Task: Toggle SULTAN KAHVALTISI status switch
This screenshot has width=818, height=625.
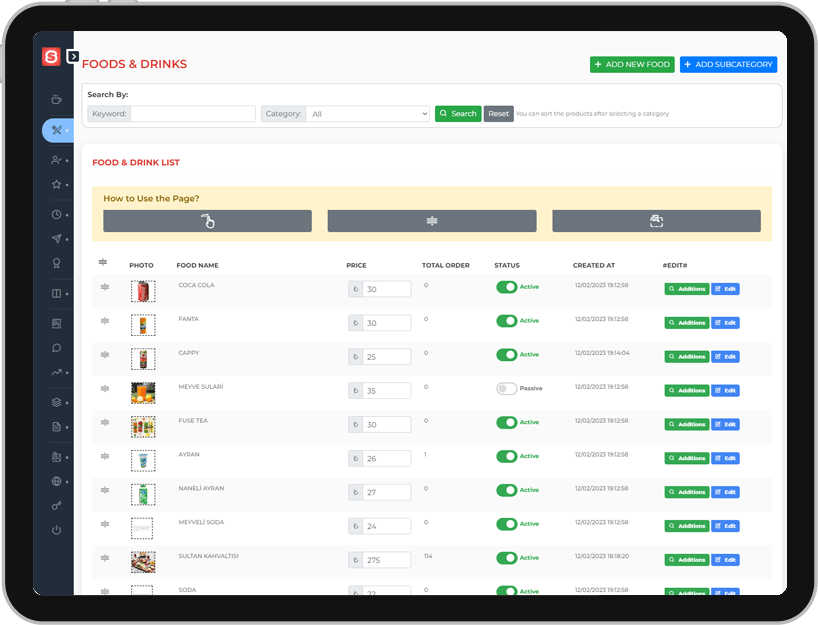Action: tap(507, 558)
